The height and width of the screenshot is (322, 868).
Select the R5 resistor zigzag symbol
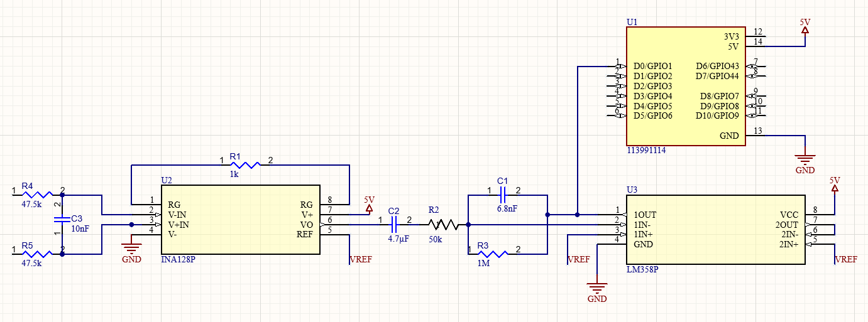click(36, 254)
